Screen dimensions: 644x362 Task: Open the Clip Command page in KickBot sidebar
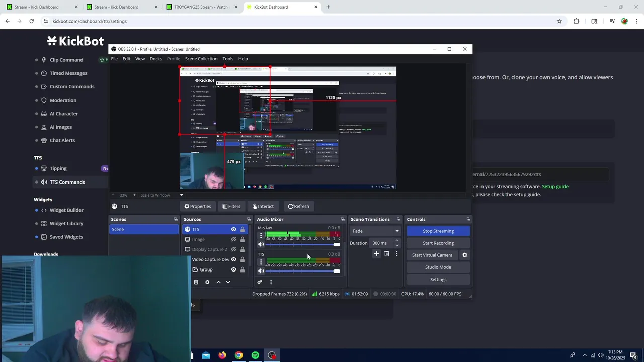66,60
